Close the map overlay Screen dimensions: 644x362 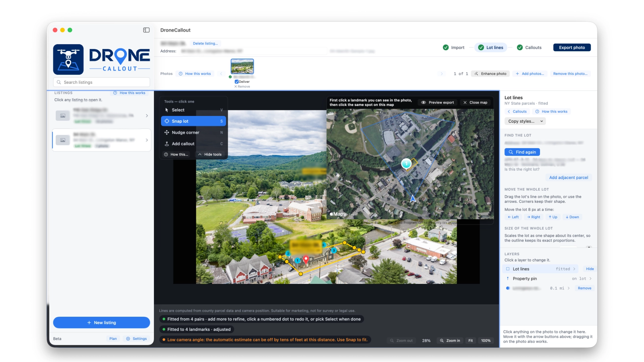[x=475, y=103]
